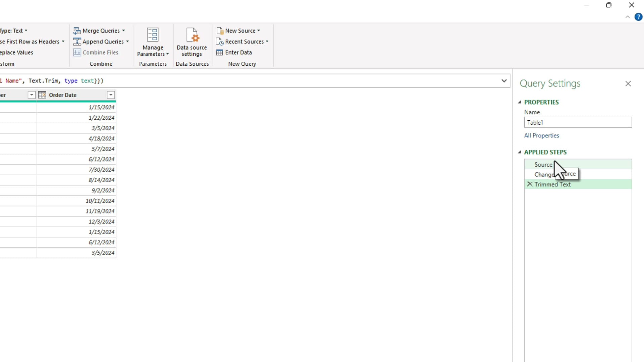
Task: Open the All Properties link
Action: [x=541, y=135]
